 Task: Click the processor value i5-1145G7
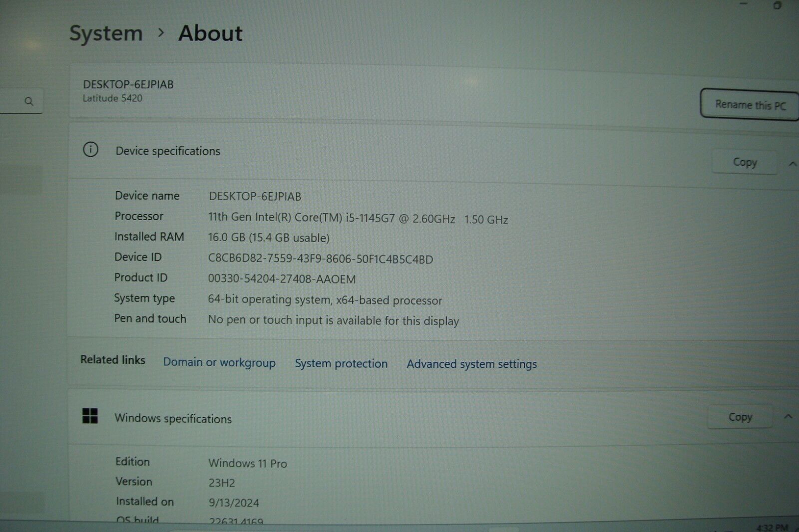click(358, 218)
